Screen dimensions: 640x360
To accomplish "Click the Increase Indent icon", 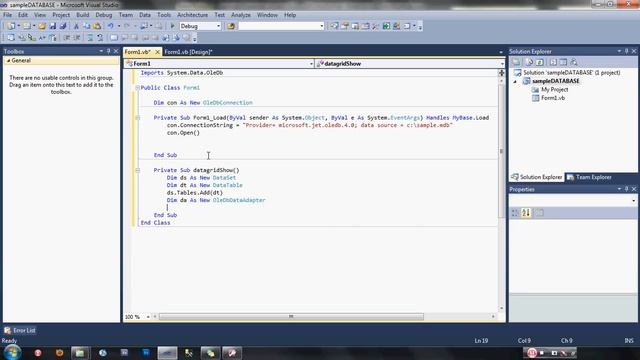I will coord(77,38).
